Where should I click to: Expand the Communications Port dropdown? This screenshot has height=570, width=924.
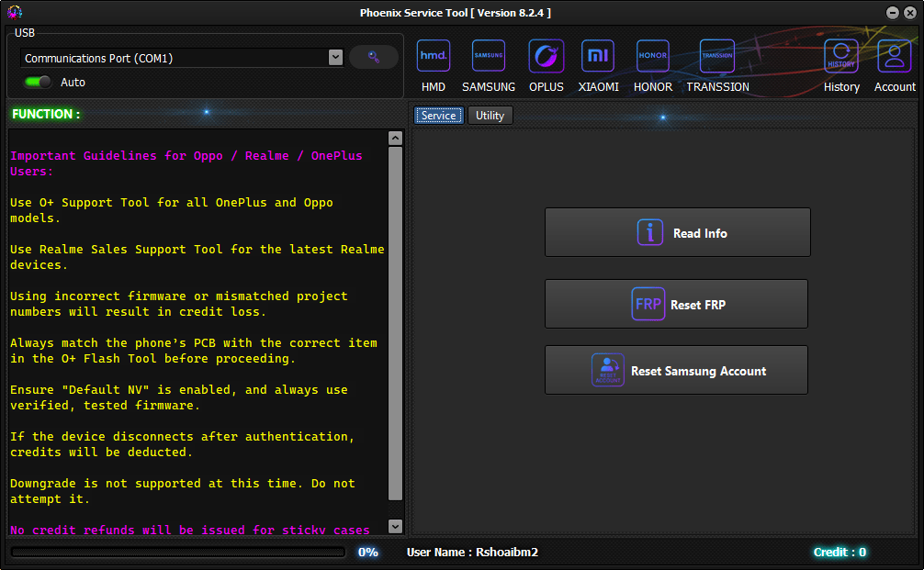pos(335,58)
